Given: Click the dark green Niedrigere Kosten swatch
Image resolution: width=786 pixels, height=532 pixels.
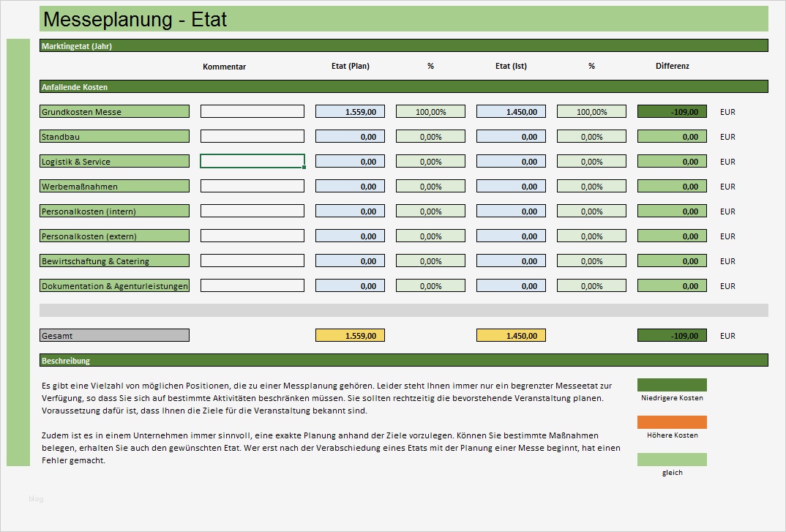Looking at the screenshot, I should [672, 385].
